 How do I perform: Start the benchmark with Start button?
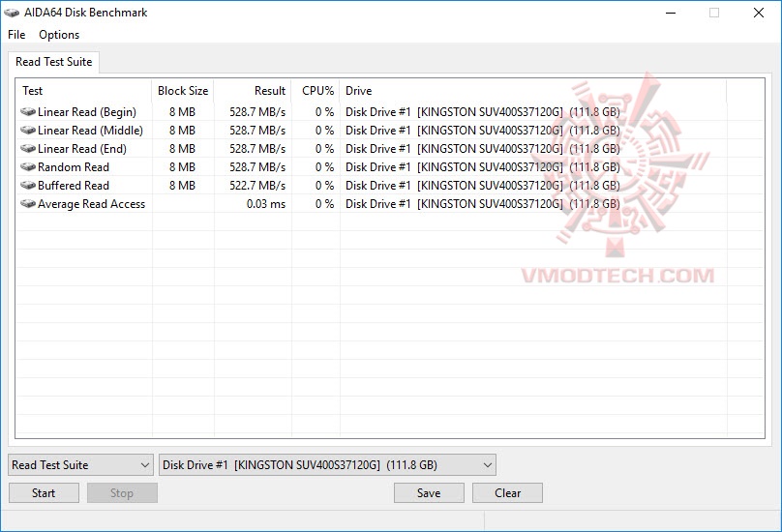pos(44,492)
